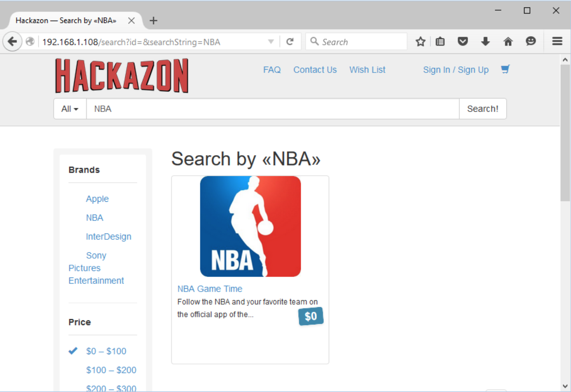The height and width of the screenshot is (392, 571).
Task: Click the $0 price tag
Action: (x=311, y=316)
